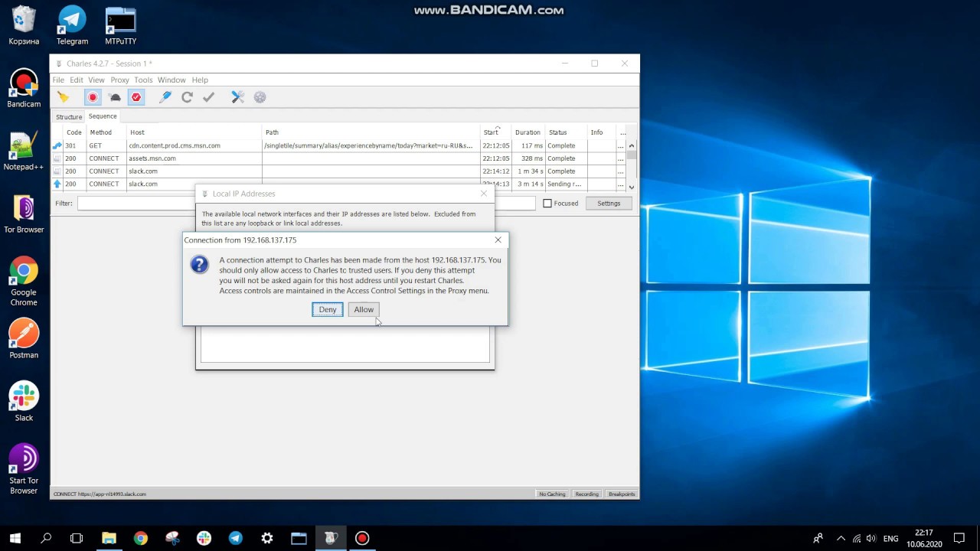This screenshot has height=551, width=980.
Task: Open the Help menu
Action: [x=200, y=80]
